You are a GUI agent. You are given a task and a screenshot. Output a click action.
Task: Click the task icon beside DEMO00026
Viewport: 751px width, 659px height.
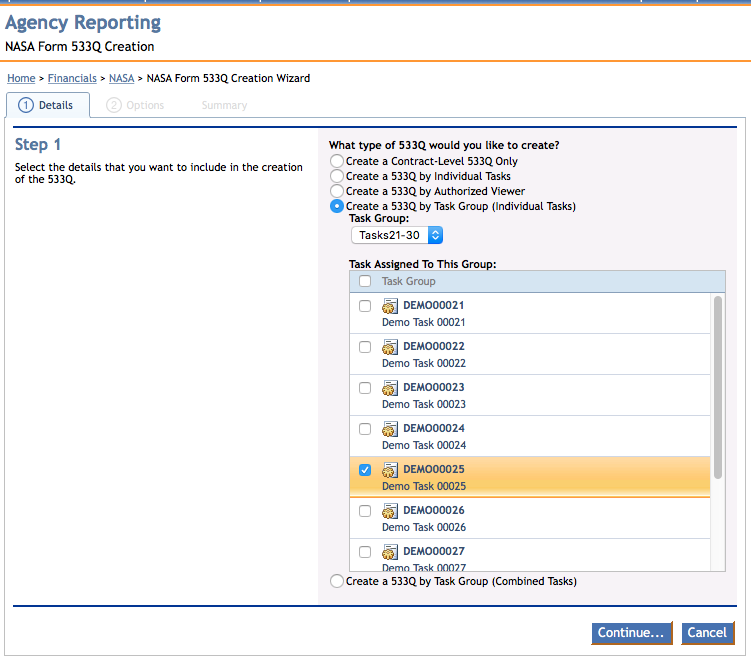tap(390, 511)
